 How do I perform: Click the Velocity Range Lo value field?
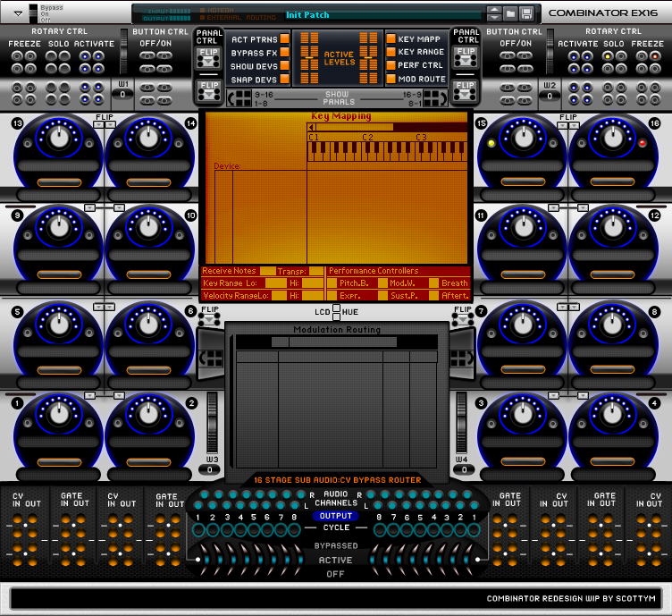[x=279, y=296]
